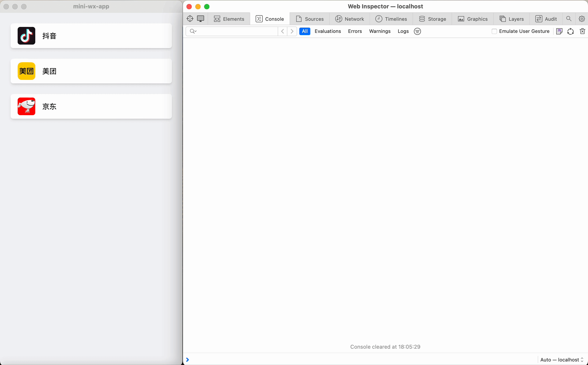This screenshot has width=588, height=365.
Task: Click the console filter lines icon
Action: [x=417, y=31]
